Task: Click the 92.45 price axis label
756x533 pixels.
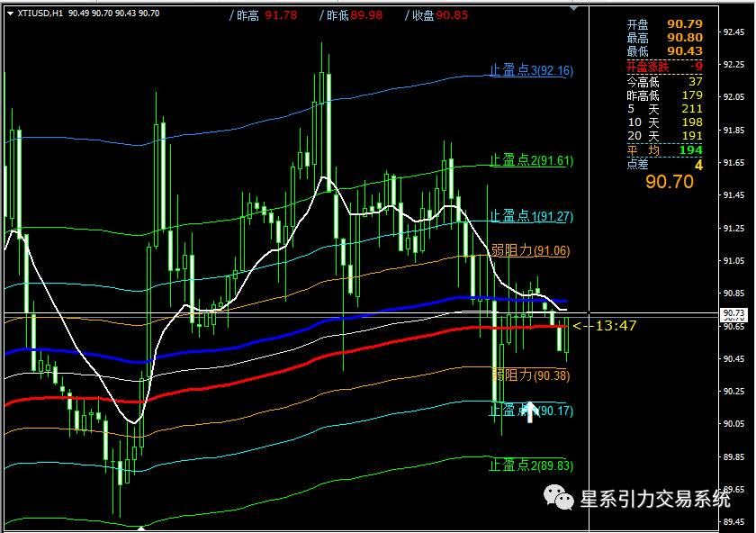Action: 733,32
